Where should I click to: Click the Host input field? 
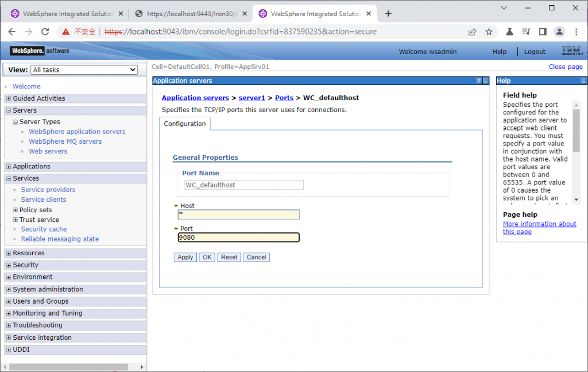point(238,214)
